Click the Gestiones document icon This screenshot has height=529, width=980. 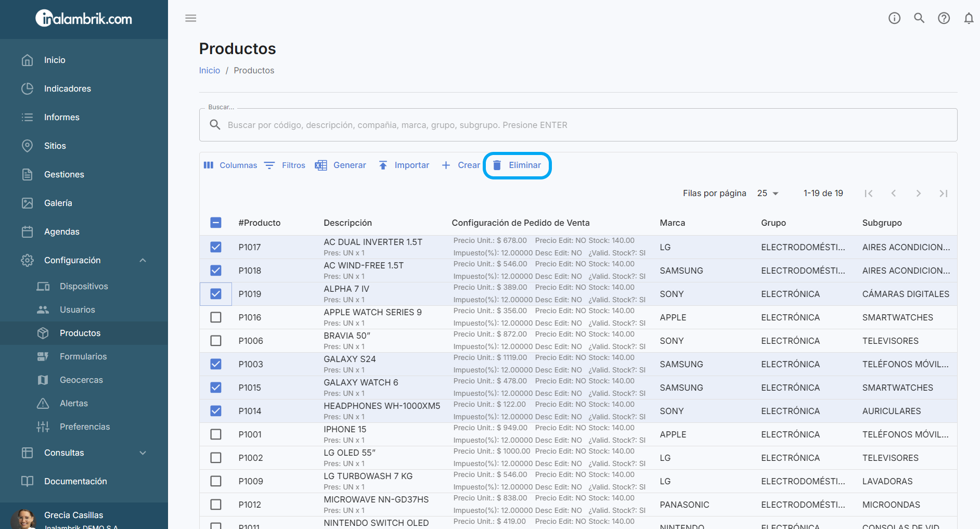pyautogui.click(x=28, y=174)
